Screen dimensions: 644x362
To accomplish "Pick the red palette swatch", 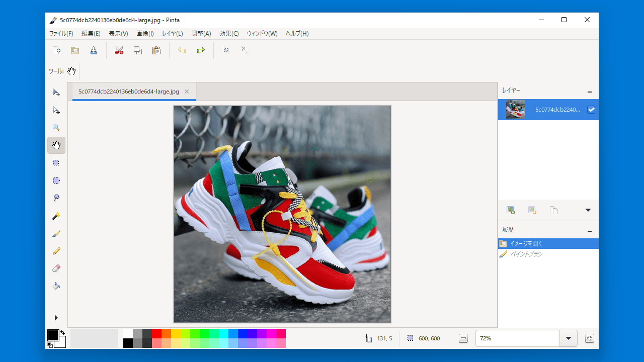I will [156, 333].
